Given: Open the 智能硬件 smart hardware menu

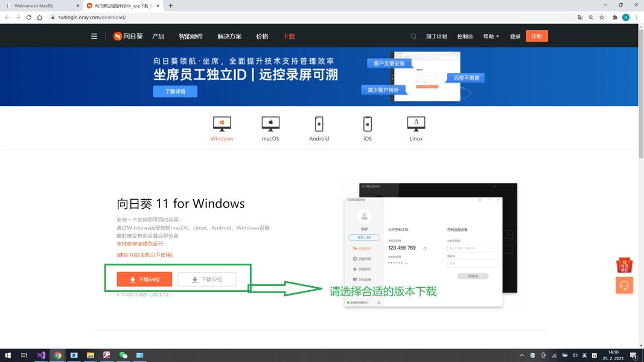Looking at the screenshot, I should click(x=191, y=37).
